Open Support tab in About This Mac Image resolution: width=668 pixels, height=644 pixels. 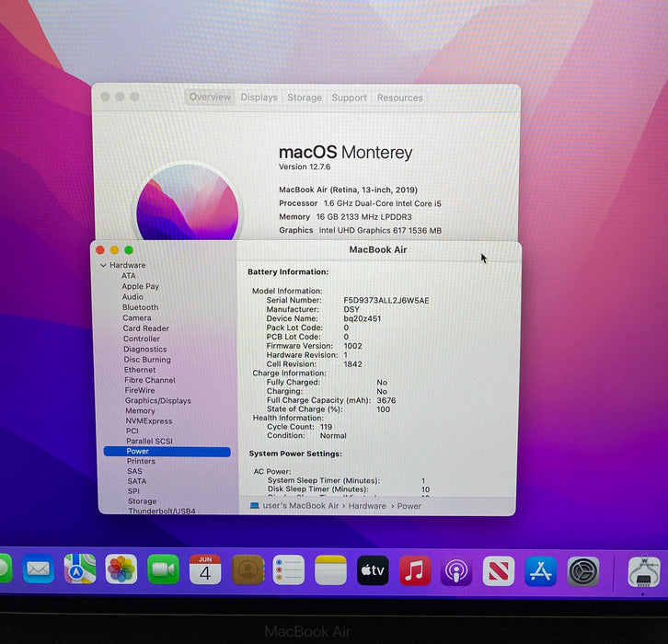tap(350, 98)
